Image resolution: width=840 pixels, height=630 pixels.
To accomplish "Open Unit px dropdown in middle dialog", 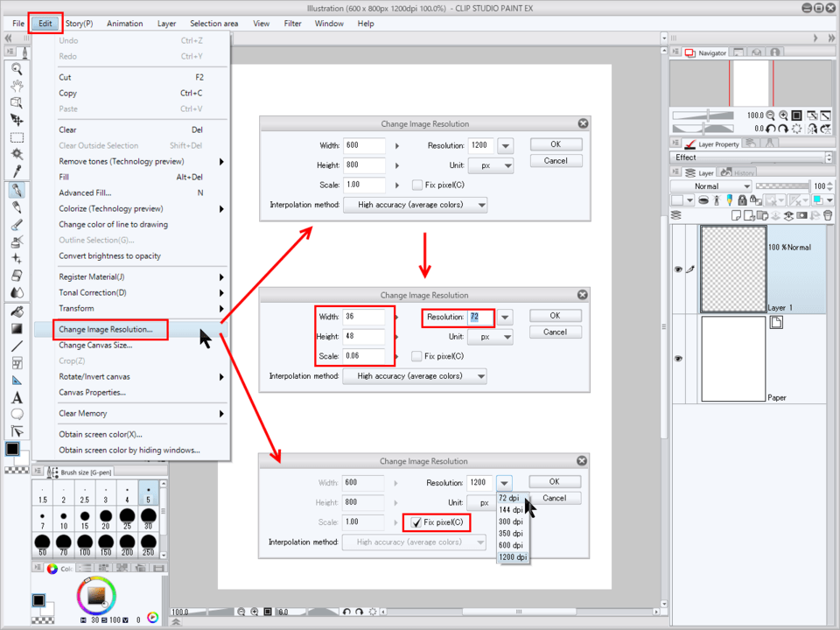I will 491,336.
